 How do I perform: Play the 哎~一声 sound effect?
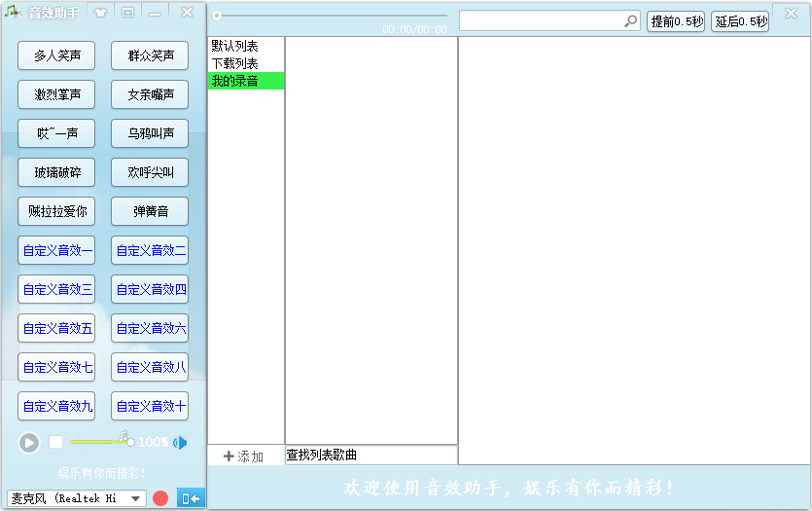[56, 133]
